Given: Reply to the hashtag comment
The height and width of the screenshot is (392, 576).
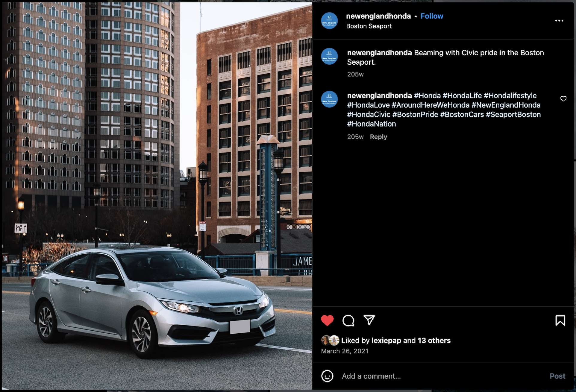Looking at the screenshot, I should (x=378, y=137).
